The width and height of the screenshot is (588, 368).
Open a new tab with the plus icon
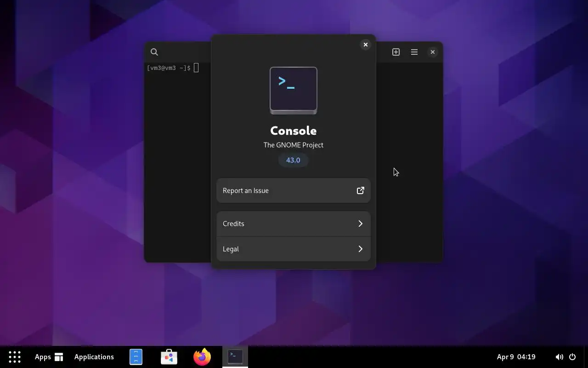click(x=396, y=52)
